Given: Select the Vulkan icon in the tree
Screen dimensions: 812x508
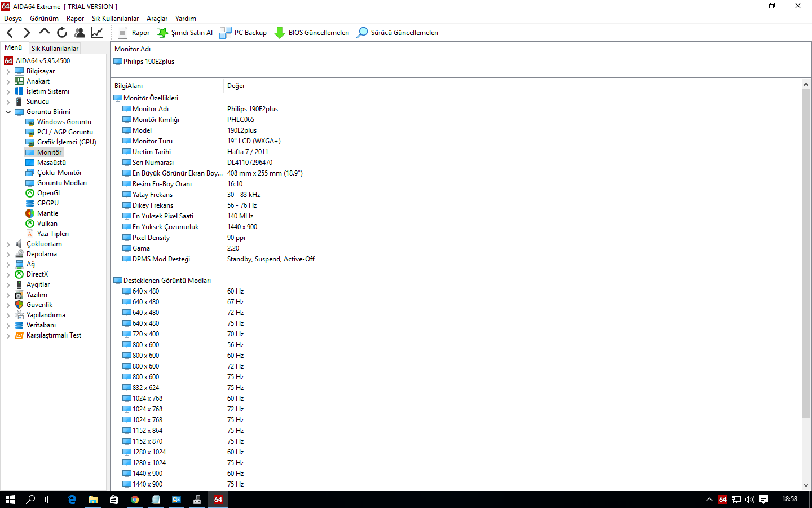Looking at the screenshot, I should tap(30, 224).
